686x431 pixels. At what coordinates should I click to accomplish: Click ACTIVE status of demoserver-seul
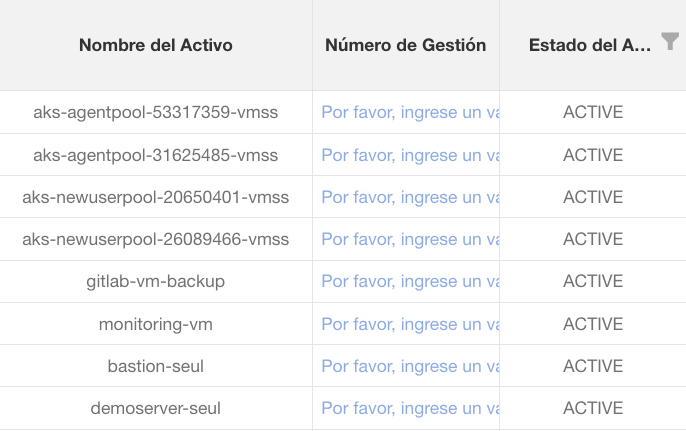[593, 409]
